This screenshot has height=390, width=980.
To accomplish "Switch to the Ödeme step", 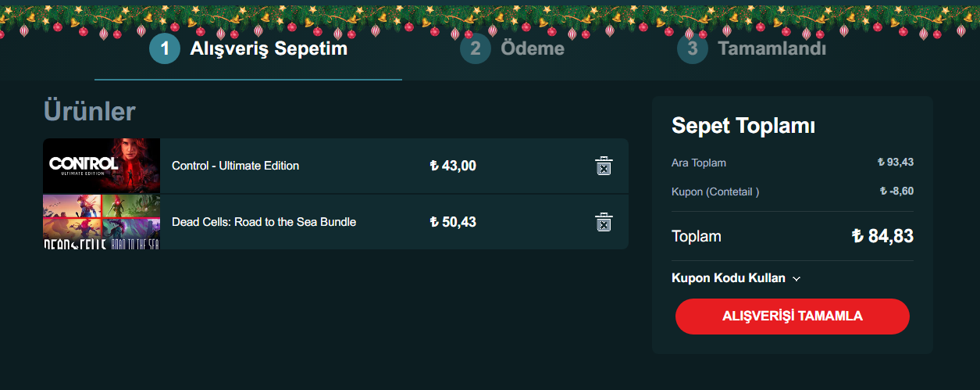I will click(532, 48).
